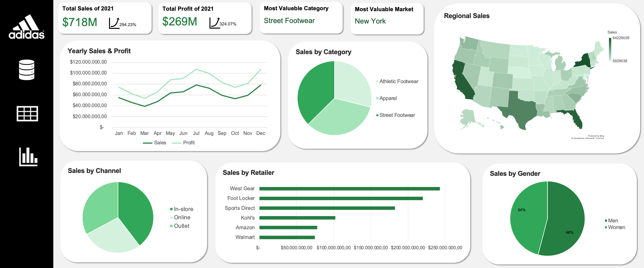Click the Total Profit growth arrow icon

214,23
